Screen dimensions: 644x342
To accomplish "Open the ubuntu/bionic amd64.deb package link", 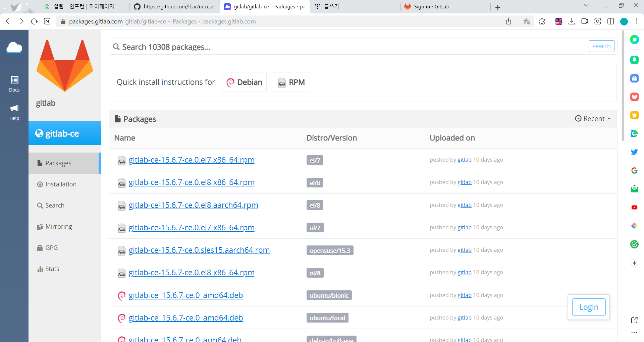I will [x=185, y=295].
